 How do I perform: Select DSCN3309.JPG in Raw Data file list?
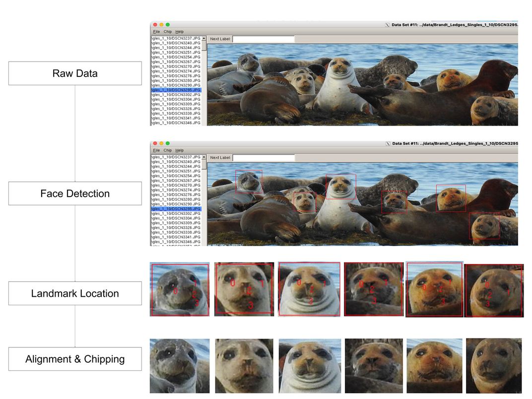click(176, 104)
